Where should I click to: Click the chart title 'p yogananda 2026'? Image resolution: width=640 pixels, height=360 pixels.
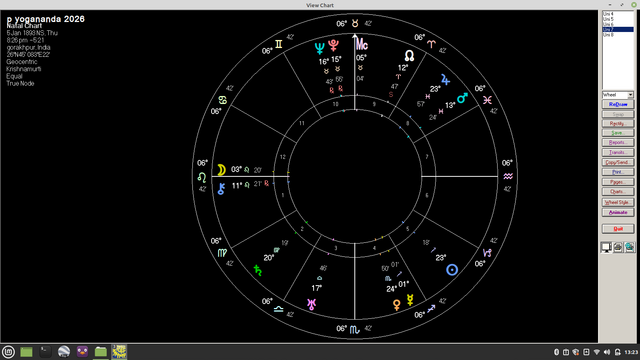click(x=46, y=19)
